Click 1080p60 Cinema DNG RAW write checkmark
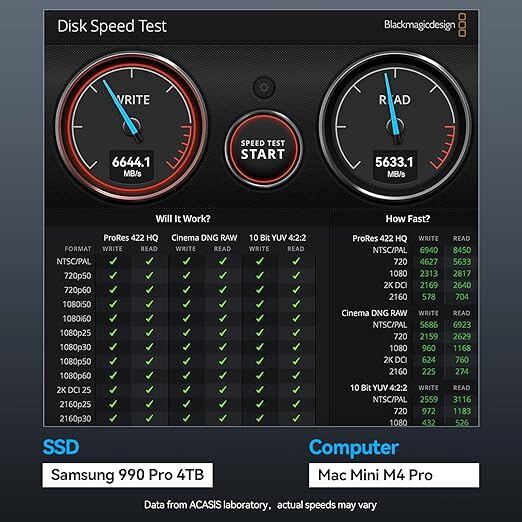 pyautogui.click(x=186, y=375)
